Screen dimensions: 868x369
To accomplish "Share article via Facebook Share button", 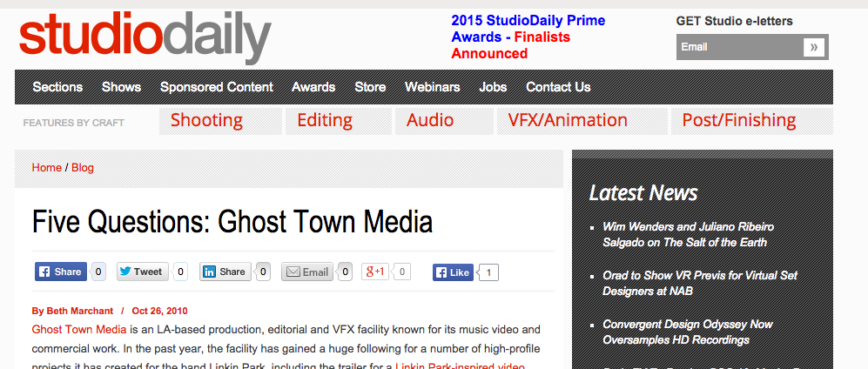I will 61,272.
